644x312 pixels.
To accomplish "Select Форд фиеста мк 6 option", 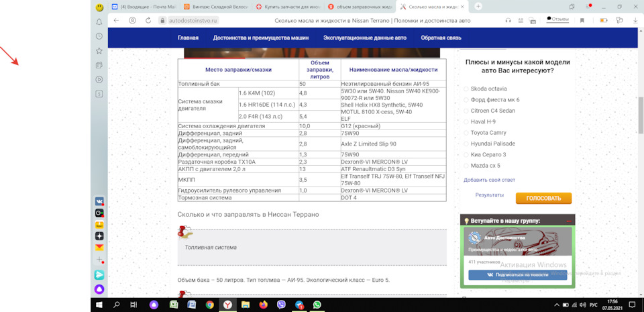I will point(466,100).
